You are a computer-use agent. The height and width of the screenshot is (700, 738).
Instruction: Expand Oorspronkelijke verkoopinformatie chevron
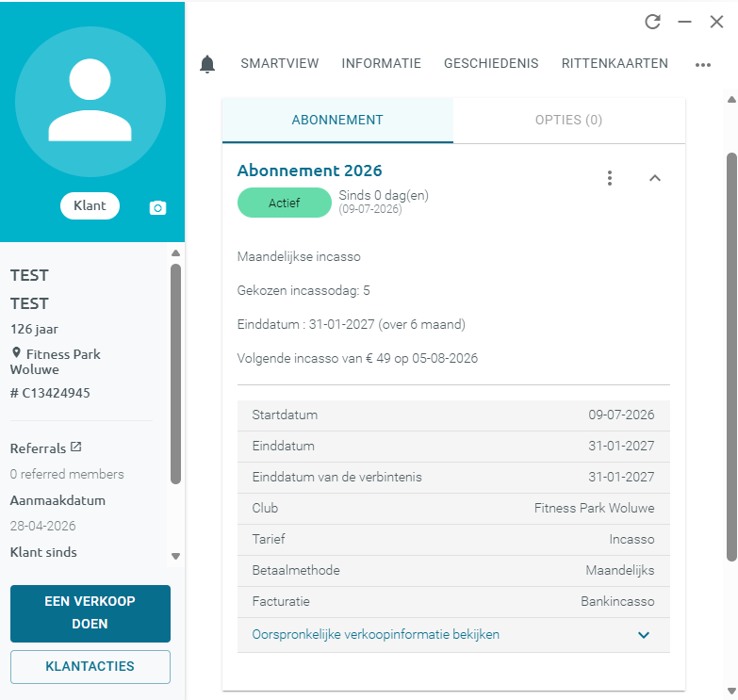point(644,635)
